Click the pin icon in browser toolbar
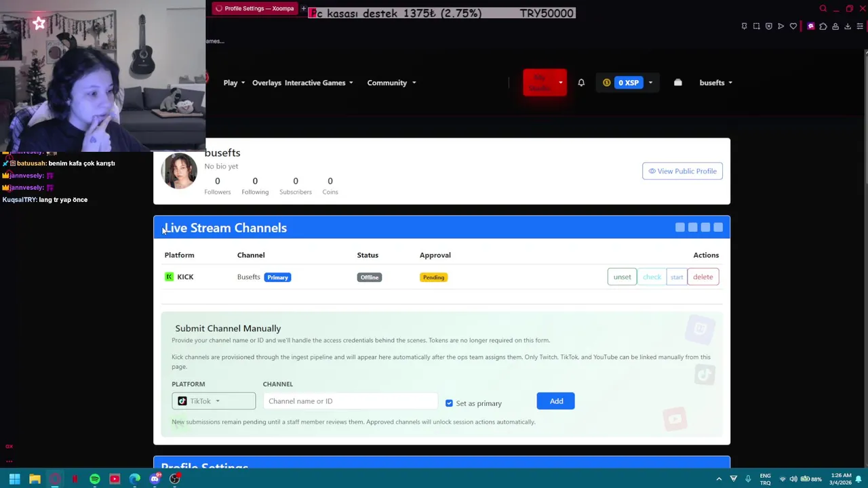The image size is (868, 488). 744,26
